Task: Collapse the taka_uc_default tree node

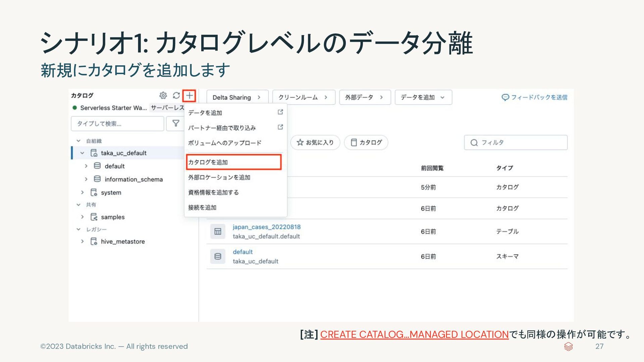Action: (x=82, y=153)
